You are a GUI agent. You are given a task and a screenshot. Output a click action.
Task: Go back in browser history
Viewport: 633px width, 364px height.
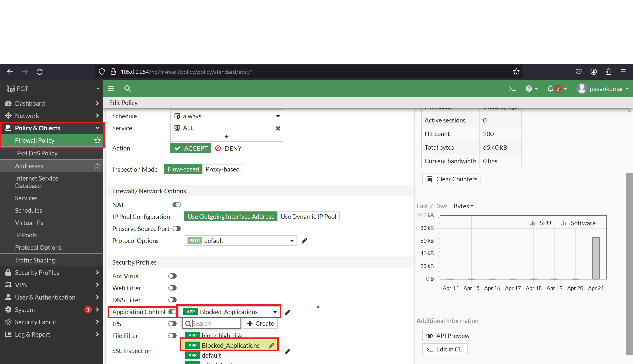point(10,72)
